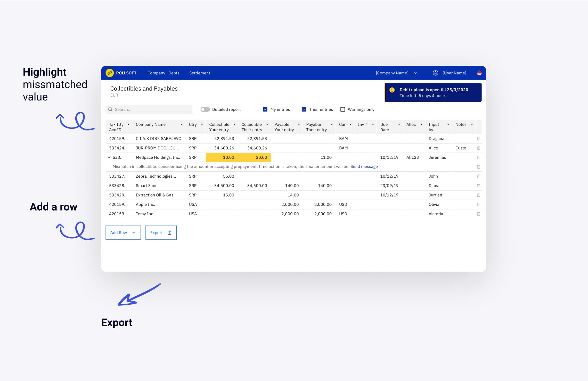The image size is (588, 381).
Task: Click the Rollsoft logo icon
Action: tap(110, 73)
